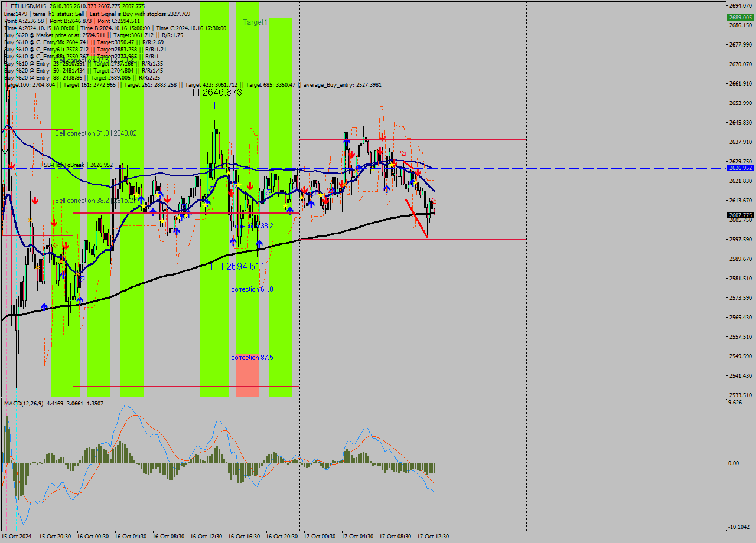Click the 'Buy %20 @ Market price' line
This screenshot has height=543, width=756.
[x=93, y=35]
